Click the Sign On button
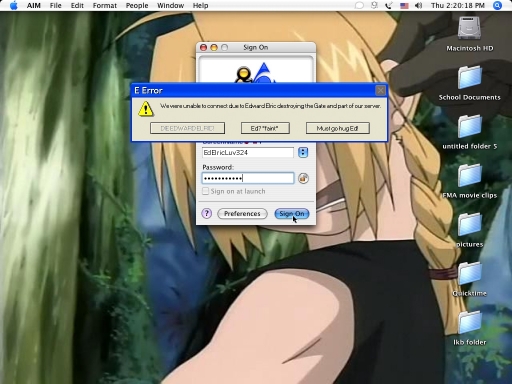The image size is (512, 384). (x=292, y=214)
